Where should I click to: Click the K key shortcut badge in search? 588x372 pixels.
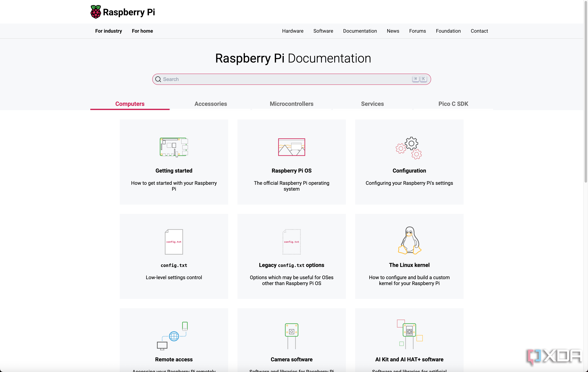point(423,79)
